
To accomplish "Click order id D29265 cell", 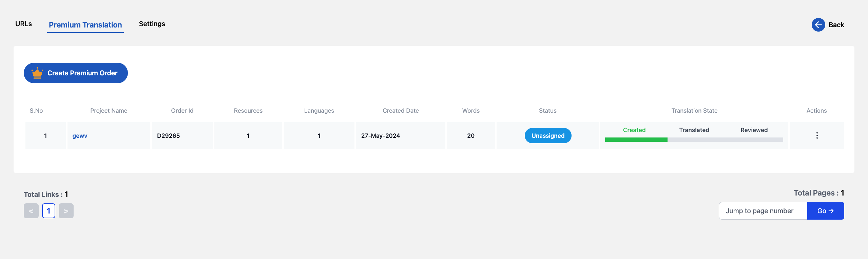I will [x=182, y=136].
